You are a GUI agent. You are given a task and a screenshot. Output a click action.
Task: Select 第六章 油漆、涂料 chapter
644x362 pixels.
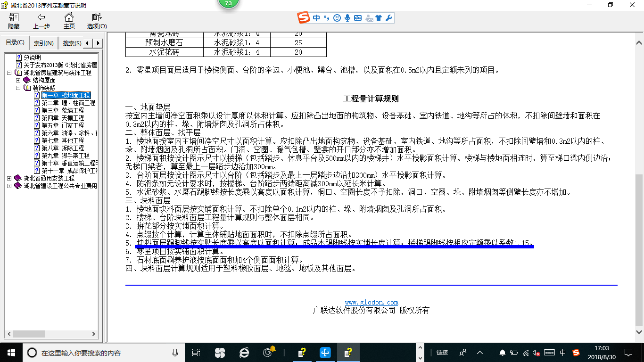pyautogui.click(x=69, y=133)
